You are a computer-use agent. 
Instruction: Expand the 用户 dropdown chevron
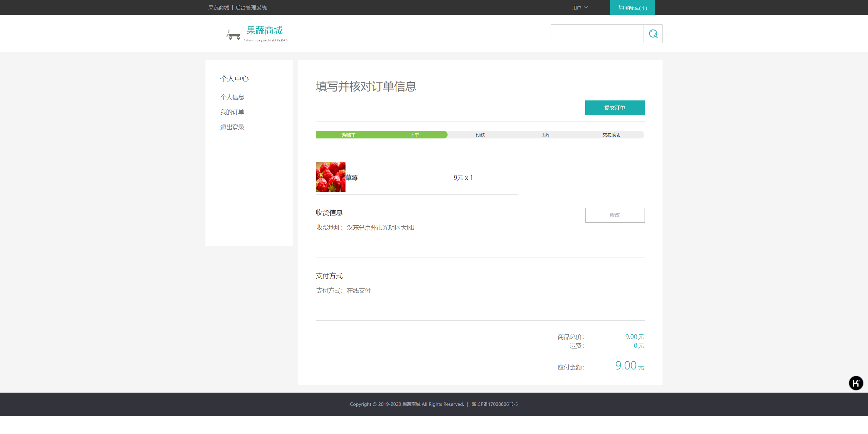(586, 7)
